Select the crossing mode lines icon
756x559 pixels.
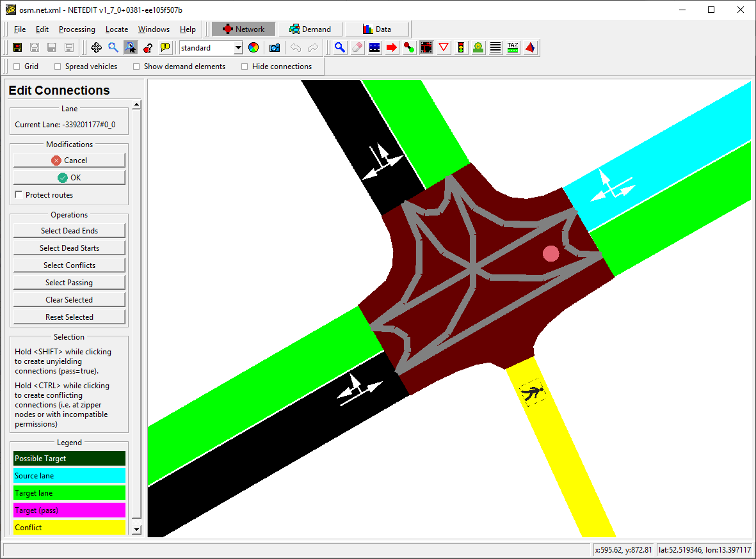[495, 48]
